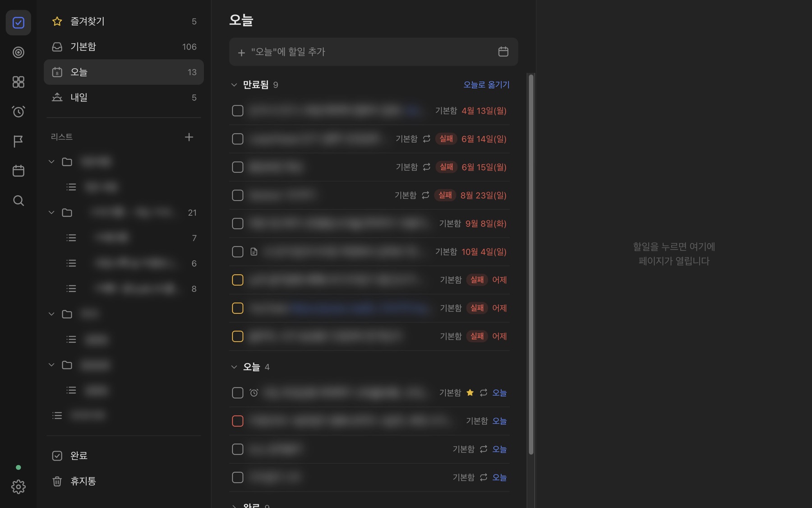Image resolution: width=812 pixels, height=508 pixels.
Task: Select 내일 in the sidebar
Action: (124, 97)
